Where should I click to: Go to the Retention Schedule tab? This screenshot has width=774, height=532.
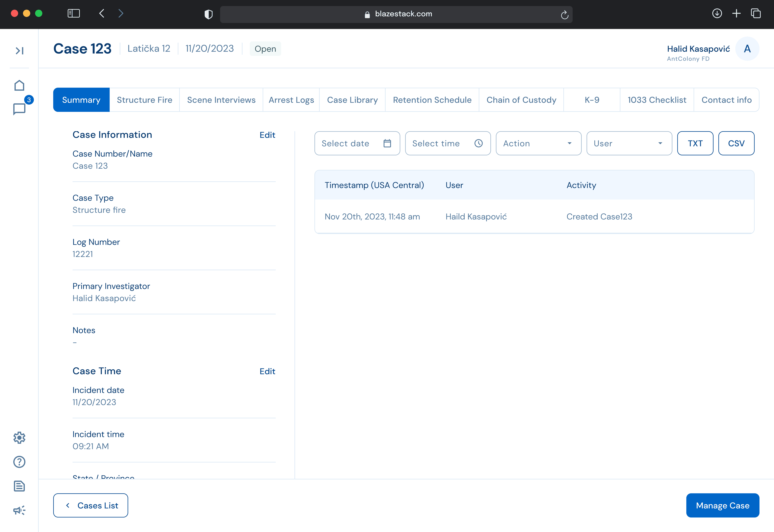(432, 100)
